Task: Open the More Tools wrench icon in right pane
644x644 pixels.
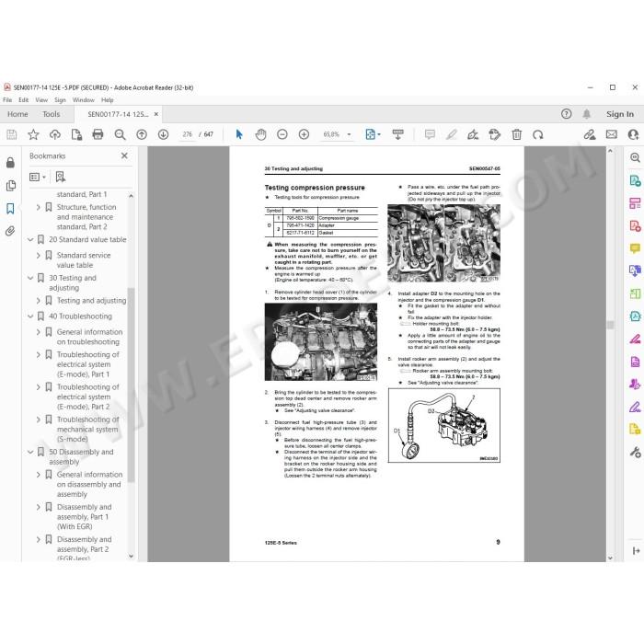Action: [635, 453]
